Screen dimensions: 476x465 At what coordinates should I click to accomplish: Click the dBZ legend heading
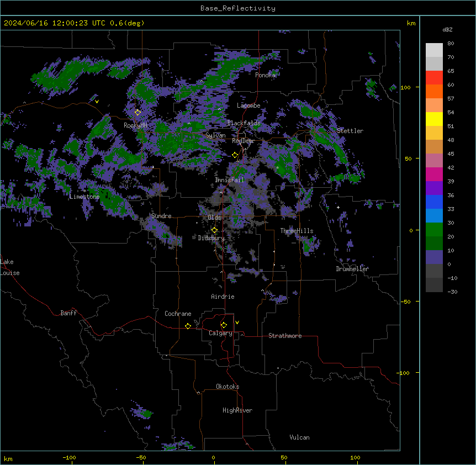click(x=447, y=29)
